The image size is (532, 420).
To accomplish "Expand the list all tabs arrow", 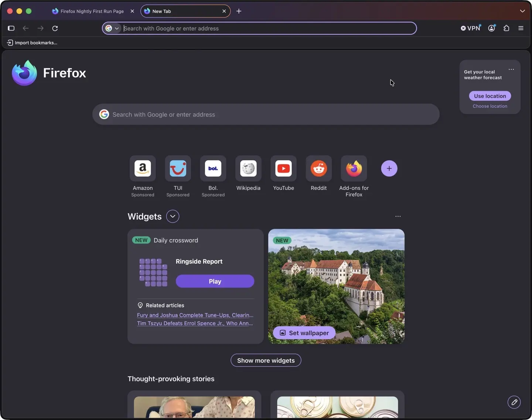I will [x=522, y=11].
